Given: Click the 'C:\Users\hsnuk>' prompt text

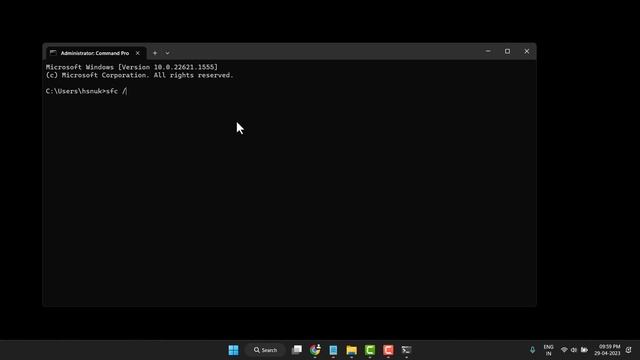Looking at the screenshot, I should (76, 91).
